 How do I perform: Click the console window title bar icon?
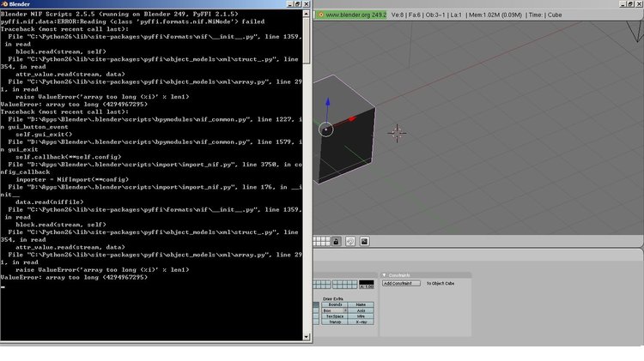click(x=4, y=4)
